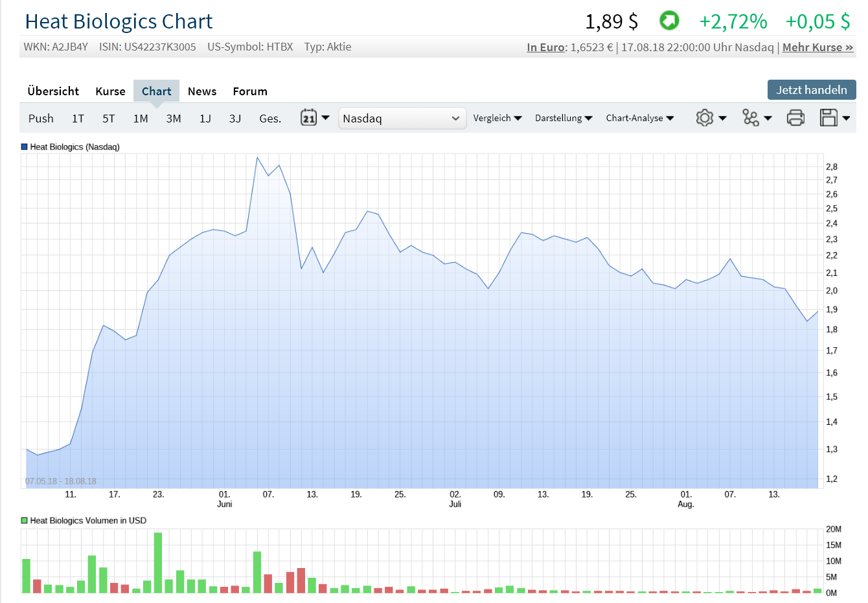Click the green Volumen legend square
This screenshot has height=603, width=868.
click(23, 520)
